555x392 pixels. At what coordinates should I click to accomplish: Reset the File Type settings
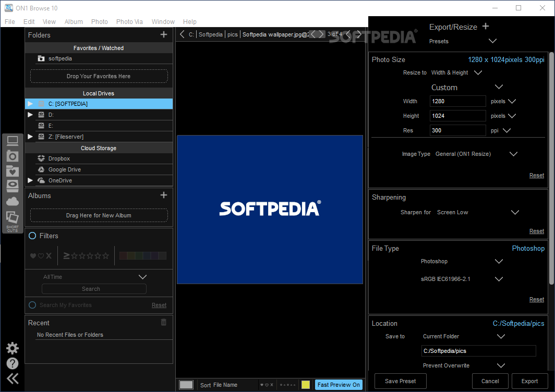pos(537,299)
